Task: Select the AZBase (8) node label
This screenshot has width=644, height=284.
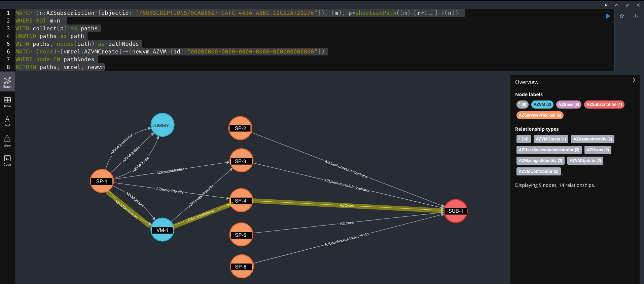Action: coord(569,105)
